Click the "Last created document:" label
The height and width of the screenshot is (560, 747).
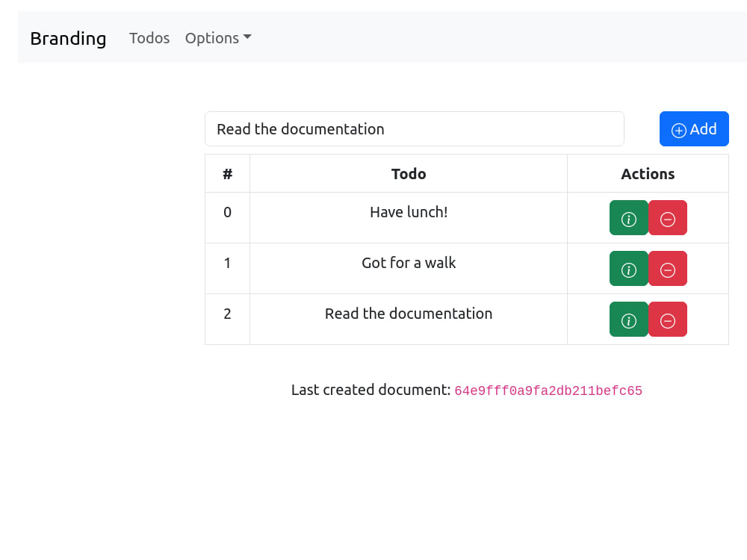(x=371, y=390)
